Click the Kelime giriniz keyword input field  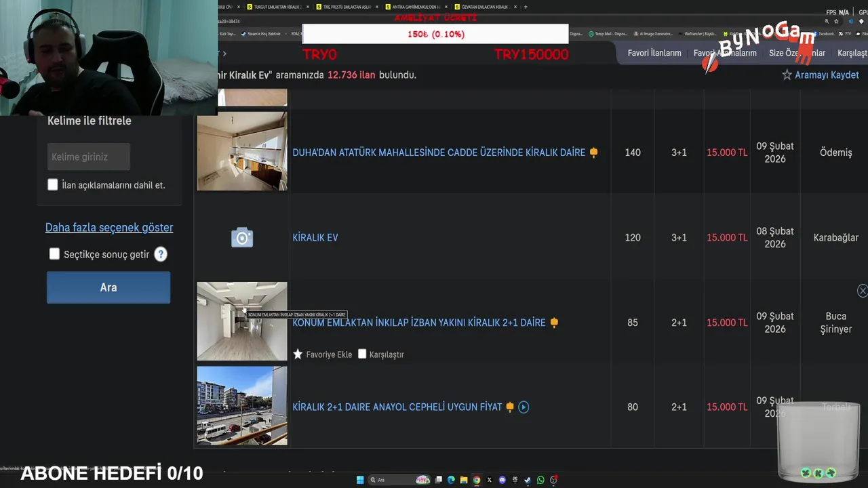coord(89,157)
